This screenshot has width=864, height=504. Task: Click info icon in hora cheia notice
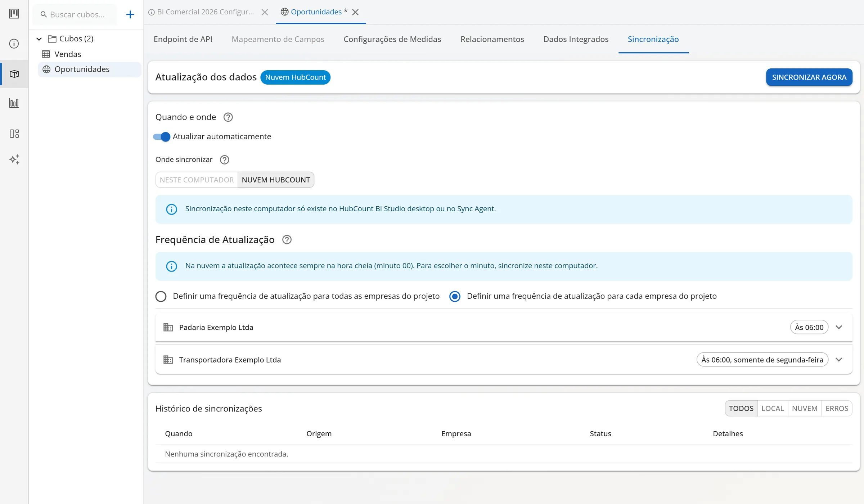pos(171,266)
